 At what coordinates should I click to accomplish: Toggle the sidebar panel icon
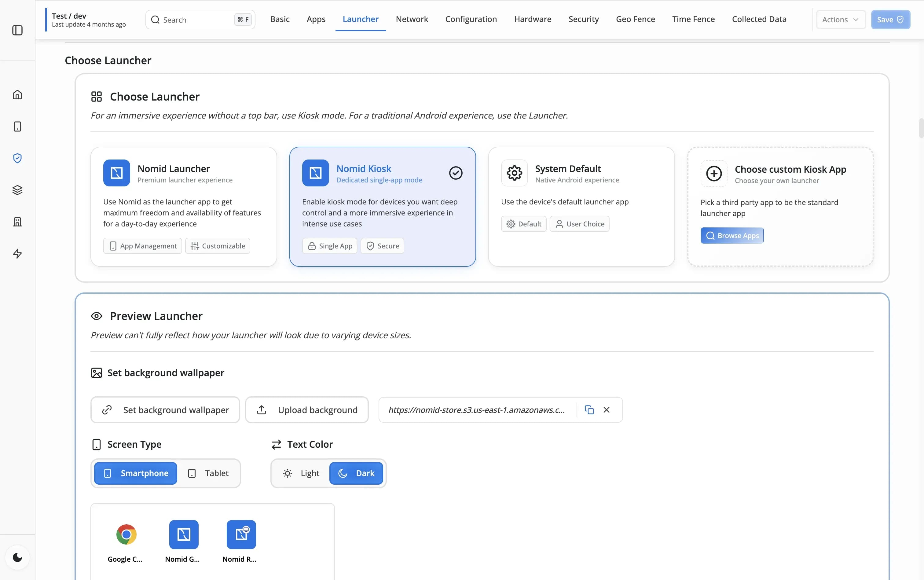click(17, 30)
